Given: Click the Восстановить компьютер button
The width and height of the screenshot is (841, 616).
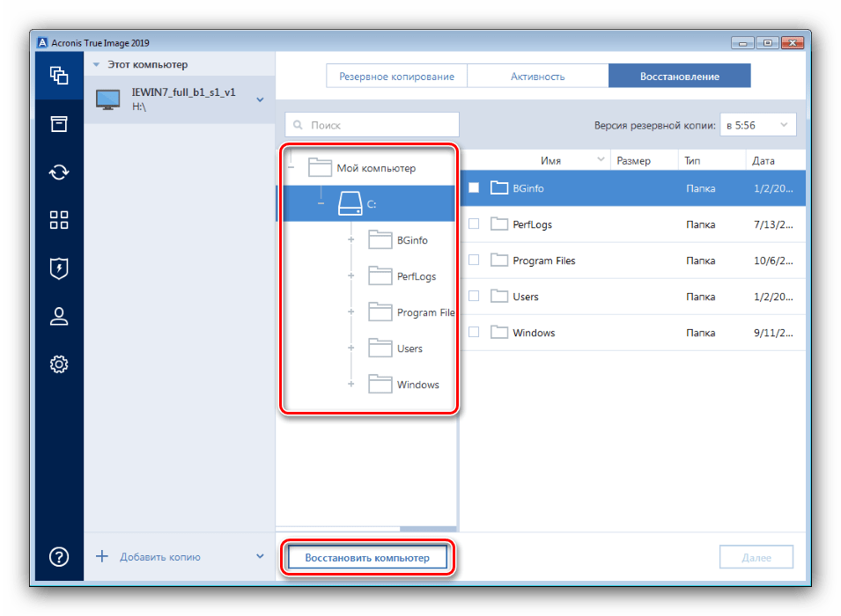Looking at the screenshot, I should pos(367,558).
